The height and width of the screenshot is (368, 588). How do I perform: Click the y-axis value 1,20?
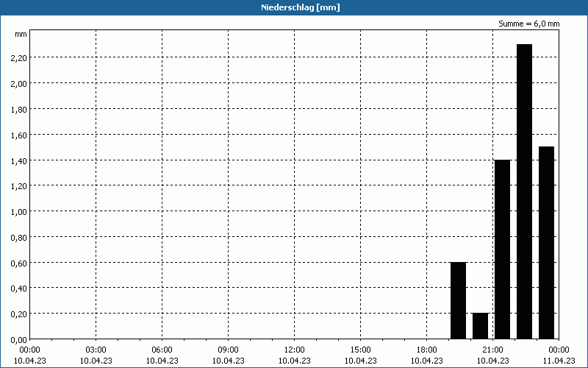tap(19, 186)
